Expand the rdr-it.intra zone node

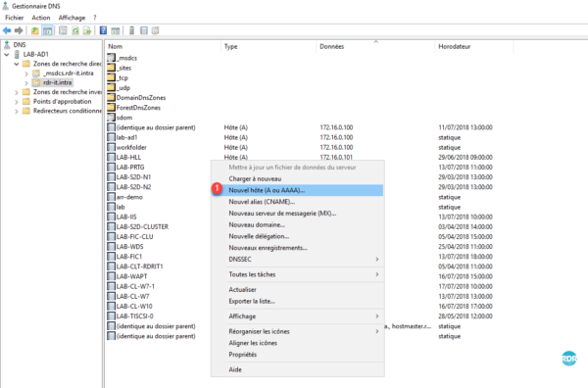tap(26, 83)
